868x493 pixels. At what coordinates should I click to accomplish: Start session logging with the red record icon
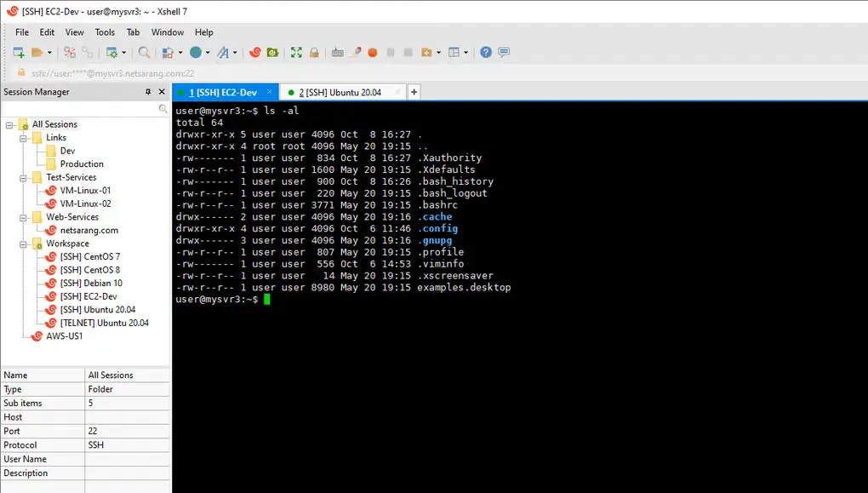[372, 52]
